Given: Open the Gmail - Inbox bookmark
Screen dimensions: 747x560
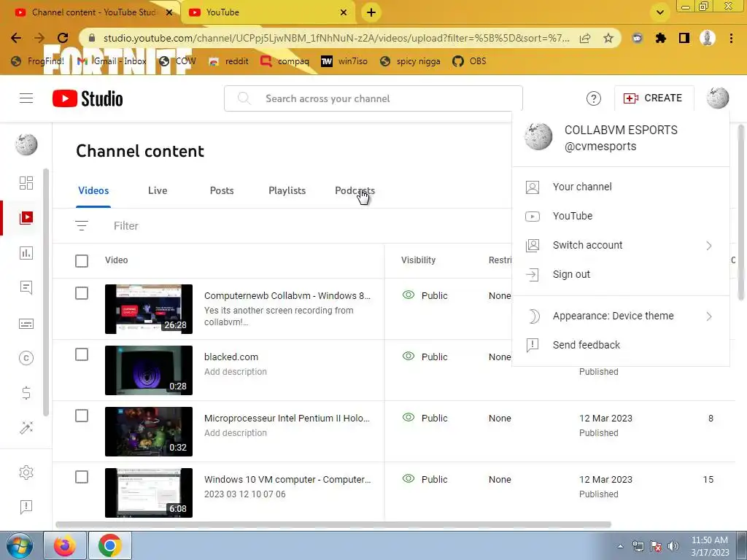Looking at the screenshot, I should click(x=112, y=61).
